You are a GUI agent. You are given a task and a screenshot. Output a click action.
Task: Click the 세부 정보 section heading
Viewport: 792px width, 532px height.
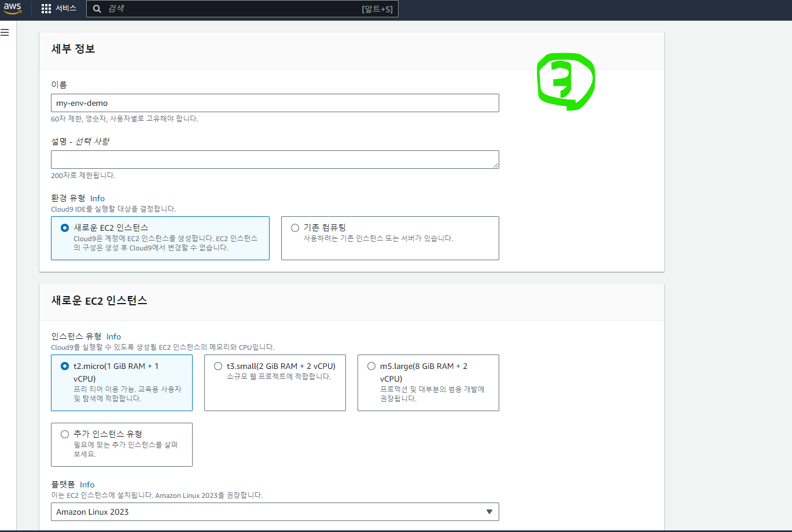tap(73, 49)
